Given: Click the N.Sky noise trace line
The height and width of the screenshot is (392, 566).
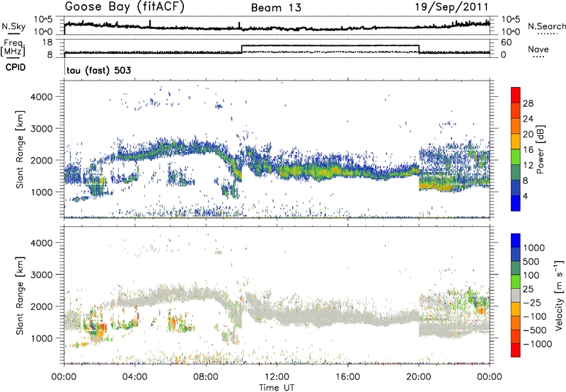Looking at the screenshot, I should [277, 28].
